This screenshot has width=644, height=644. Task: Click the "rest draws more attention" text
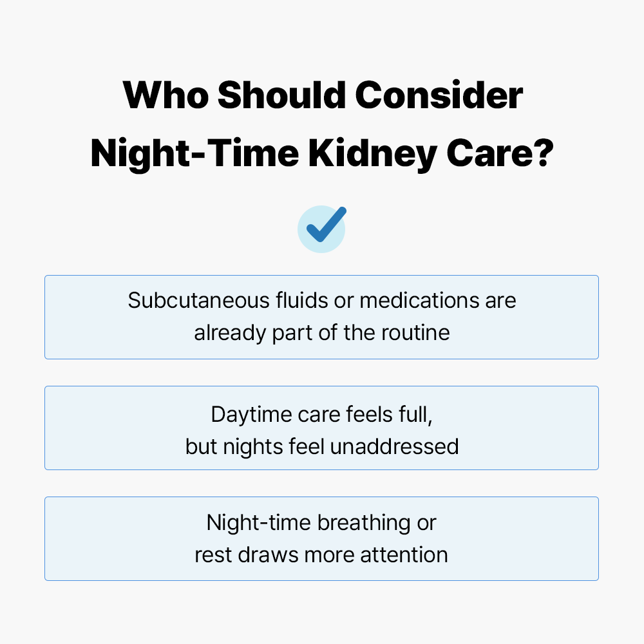pyautogui.click(x=321, y=554)
